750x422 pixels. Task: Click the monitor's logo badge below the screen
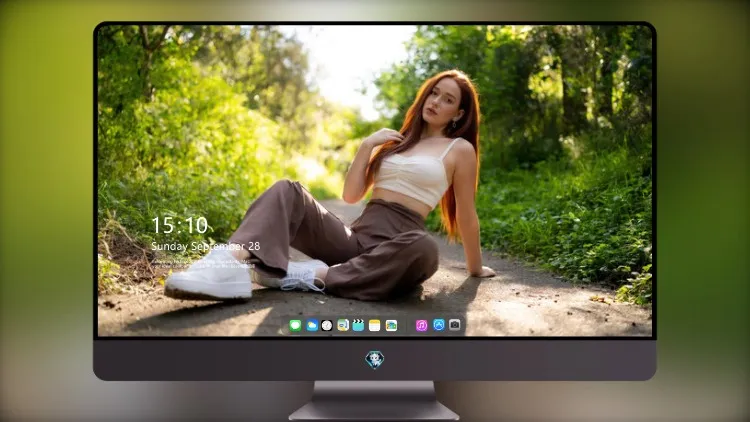point(375,360)
